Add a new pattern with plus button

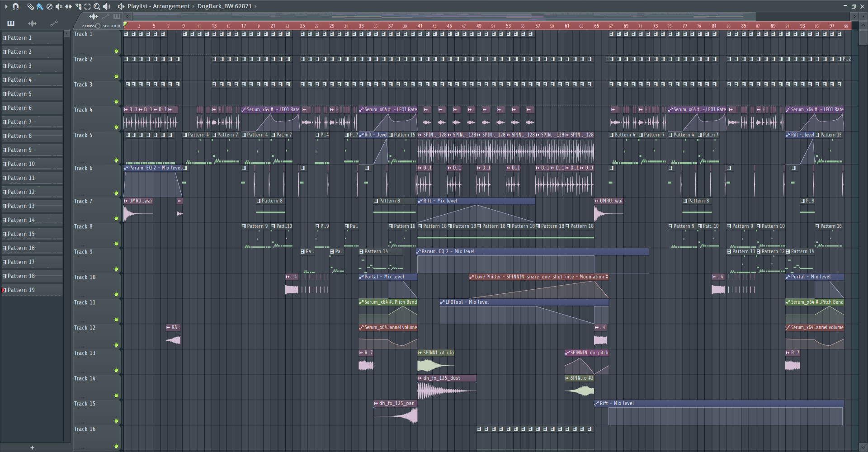point(32,447)
